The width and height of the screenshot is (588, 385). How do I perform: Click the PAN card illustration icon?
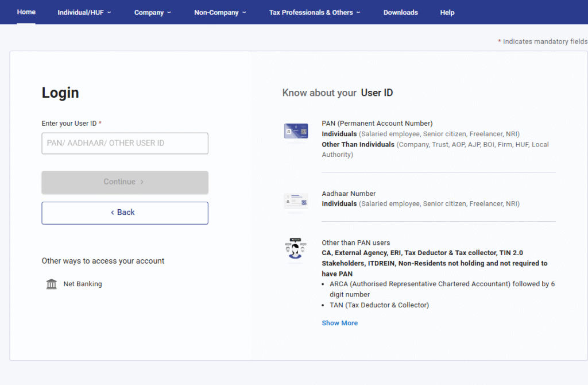pyautogui.click(x=296, y=131)
